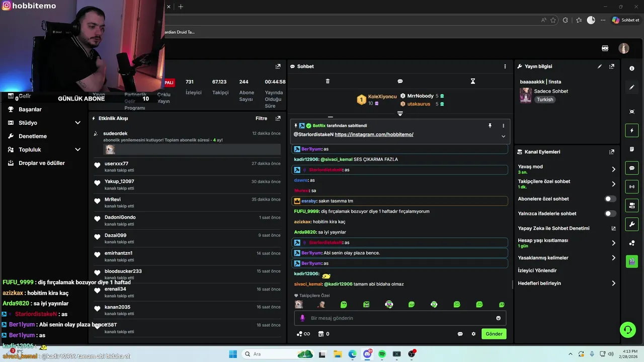Click userxxx77 in activity feed
Viewport: 644px width, 362px height.
(x=116, y=164)
